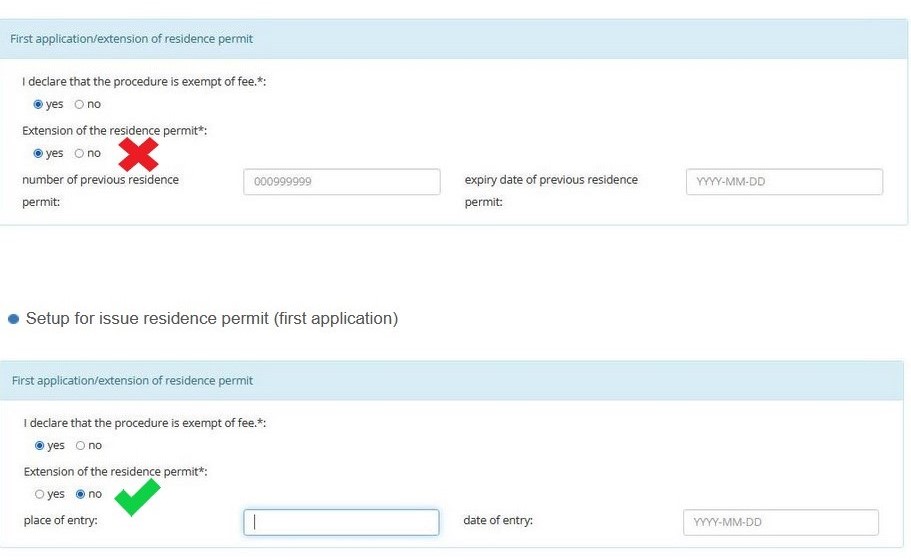The image size is (911, 560).
Task: Click the panel header above the green check
Action: [x=452, y=380]
